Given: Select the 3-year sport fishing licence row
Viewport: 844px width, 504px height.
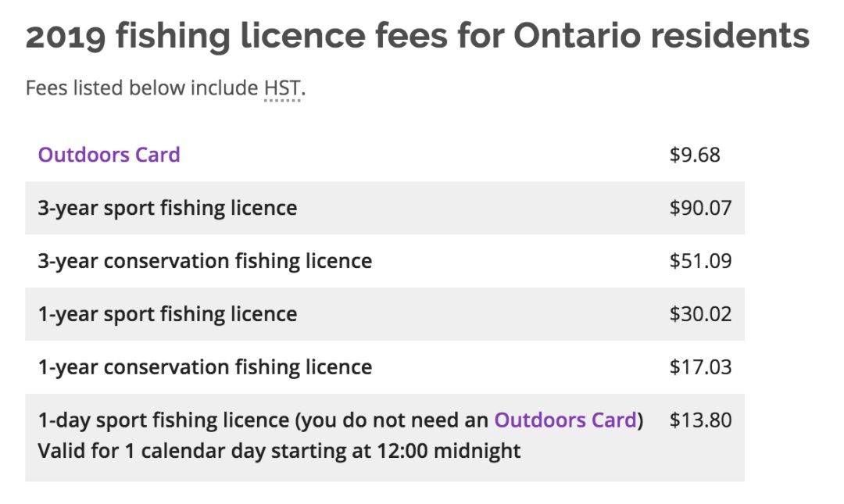Looking at the screenshot, I should 384,208.
